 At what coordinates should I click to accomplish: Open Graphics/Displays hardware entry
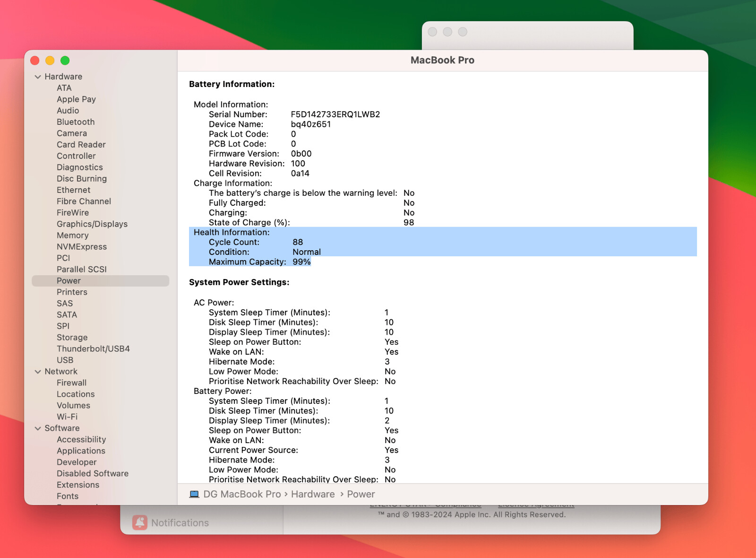point(92,224)
